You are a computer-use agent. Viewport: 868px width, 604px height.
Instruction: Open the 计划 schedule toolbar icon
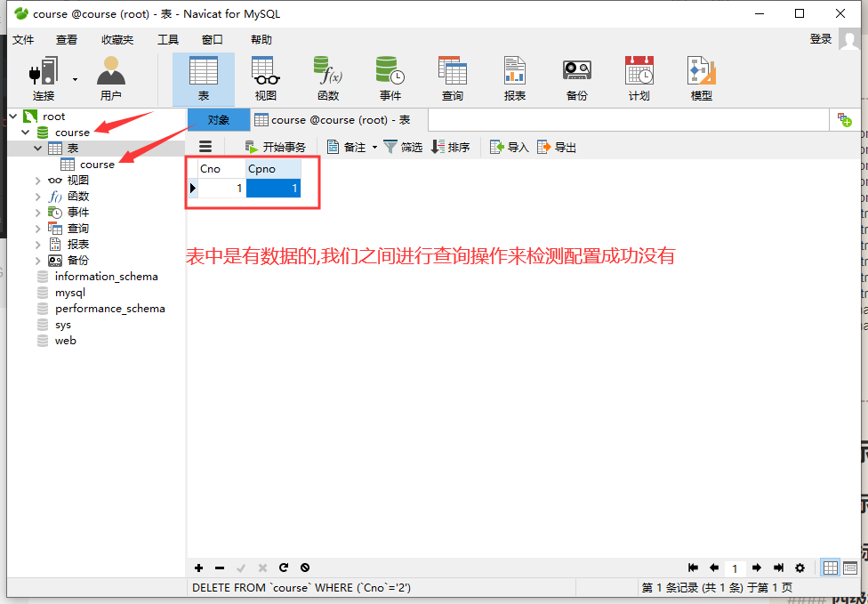[x=639, y=78]
